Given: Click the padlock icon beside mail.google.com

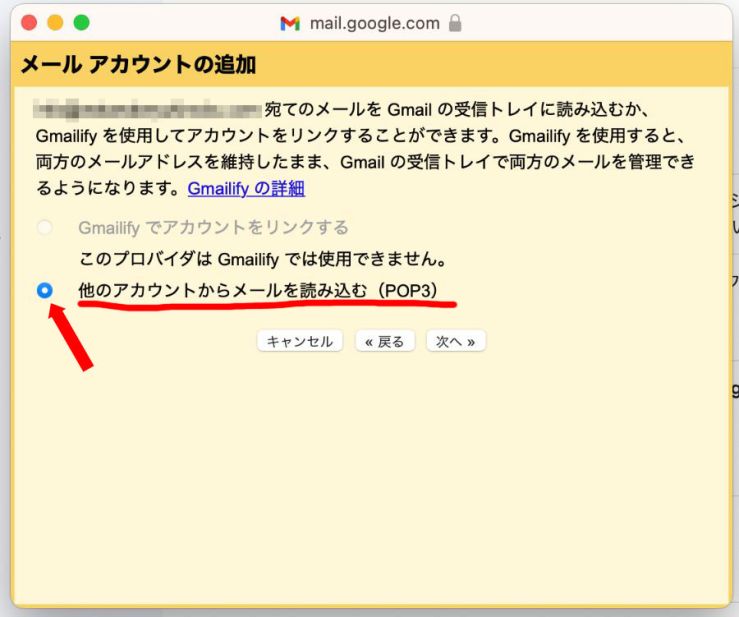Looking at the screenshot, I should tap(455, 22).
